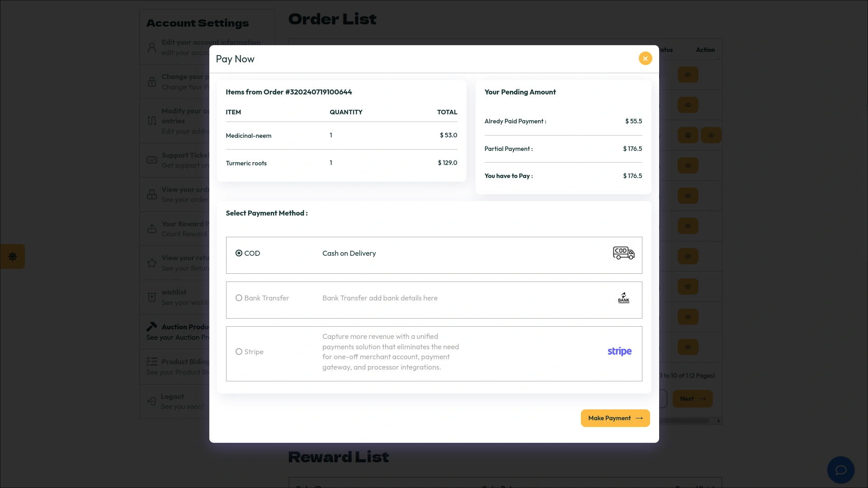The height and width of the screenshot is (488, 868).
Task: Toggle the theme settings sun icon
Action: click(13, 257)
